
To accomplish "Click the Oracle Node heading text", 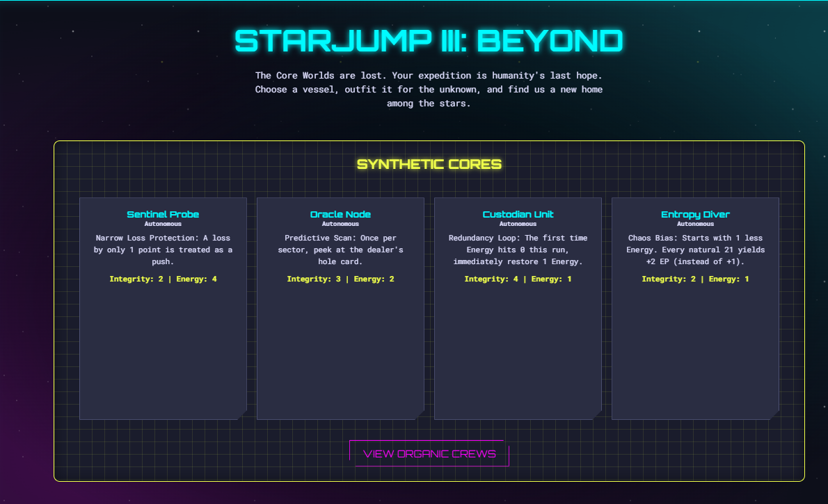I will (341, 214).
